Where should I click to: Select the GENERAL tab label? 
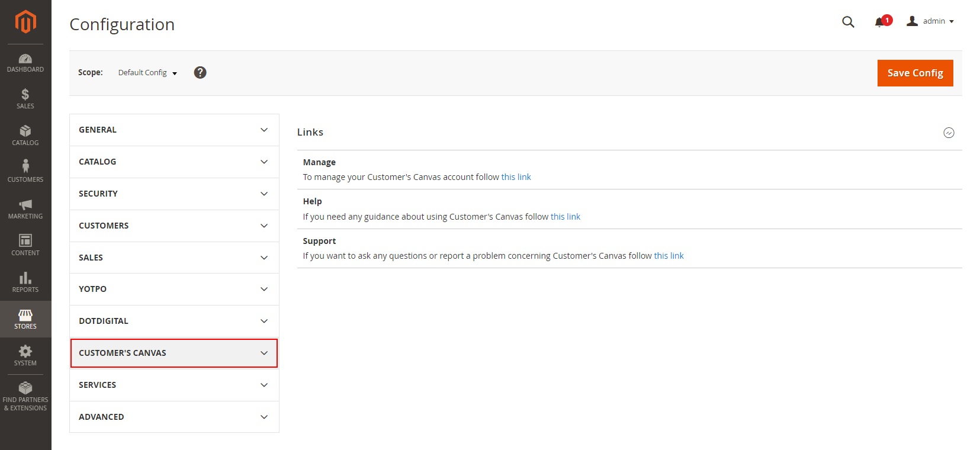(98, 130)
